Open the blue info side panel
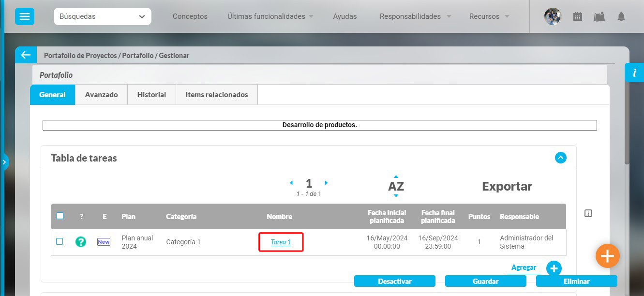 pos(634,73)
